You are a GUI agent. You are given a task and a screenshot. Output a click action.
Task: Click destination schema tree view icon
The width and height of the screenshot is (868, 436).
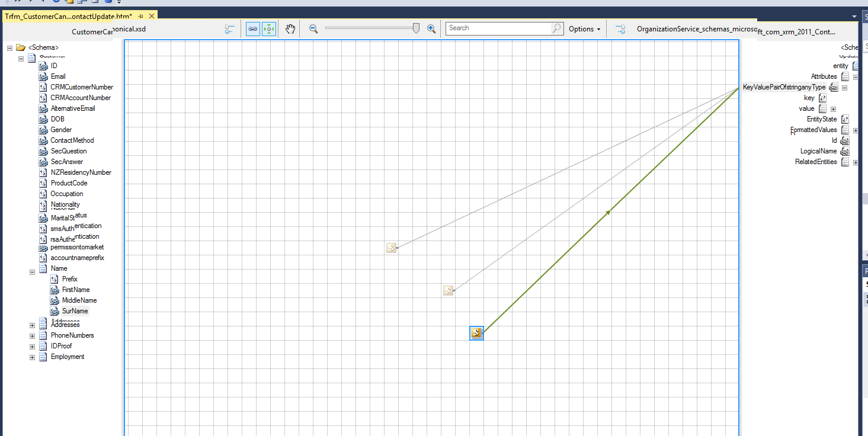pyautogui.click(x=620, y=29)
